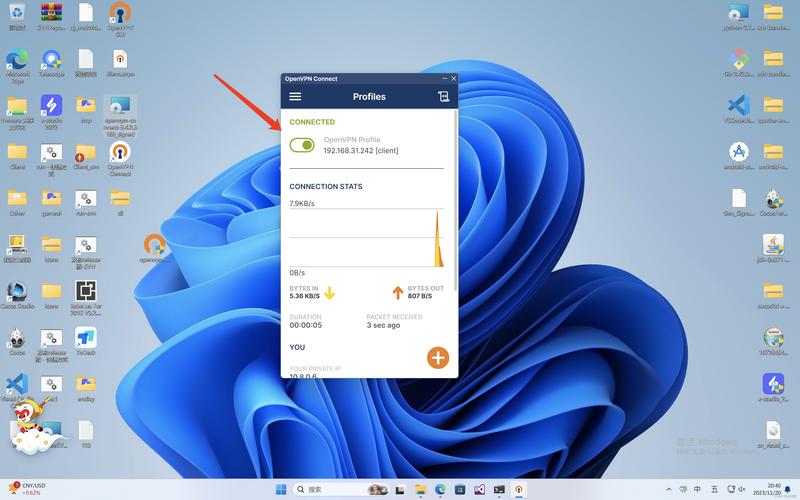800x500 pixels.
Task: Open the Android Studio desktop icon
Action: coord(739,155)
